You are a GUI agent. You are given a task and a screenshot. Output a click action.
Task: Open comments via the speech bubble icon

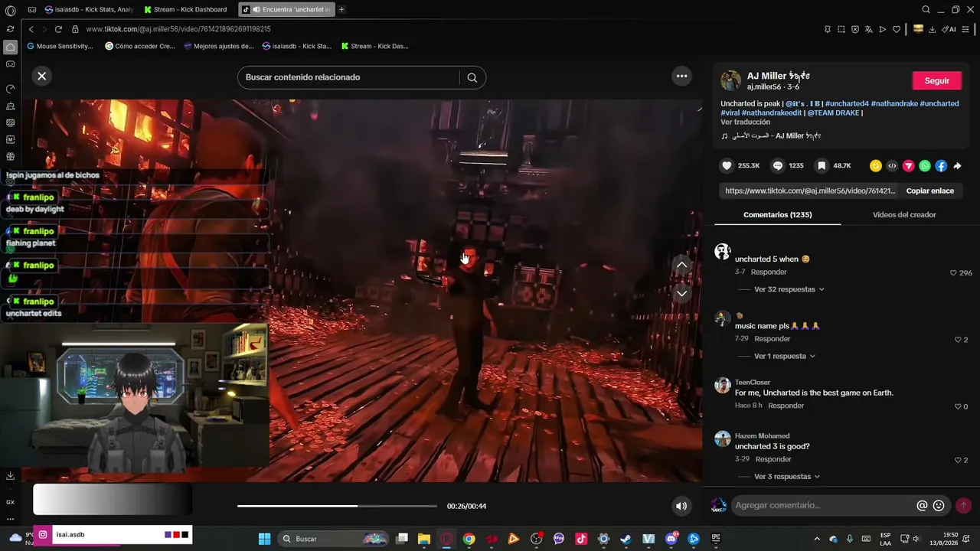777,165
